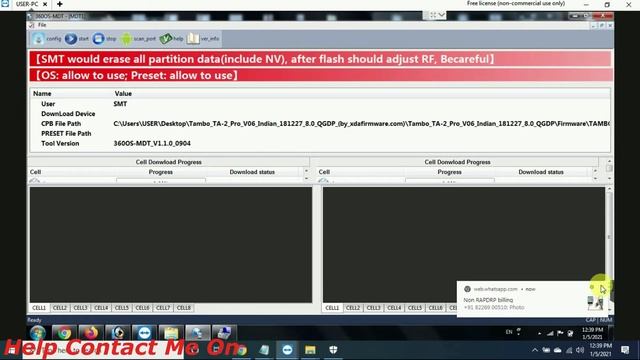Click the volume speaker tray icon

pos(580,350)
